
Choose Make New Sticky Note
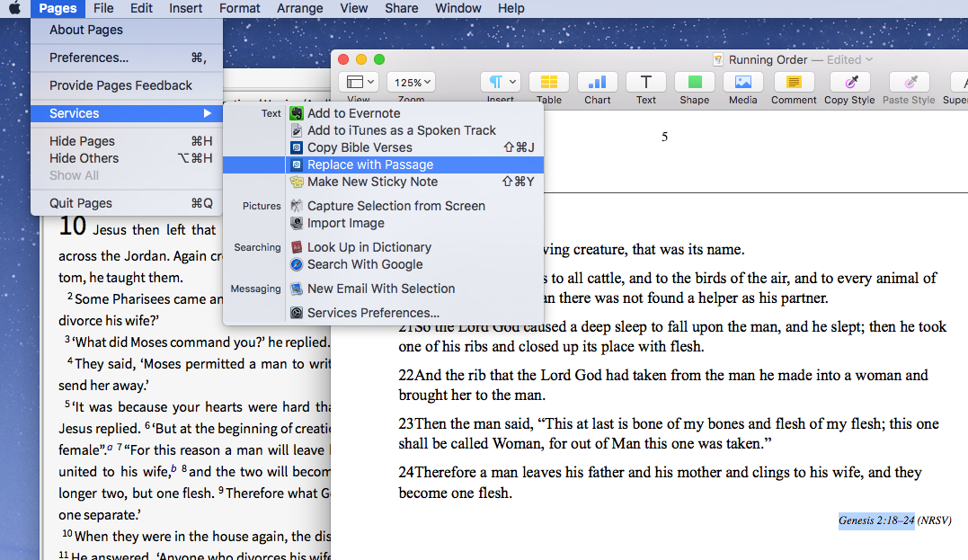pos(384,182)
